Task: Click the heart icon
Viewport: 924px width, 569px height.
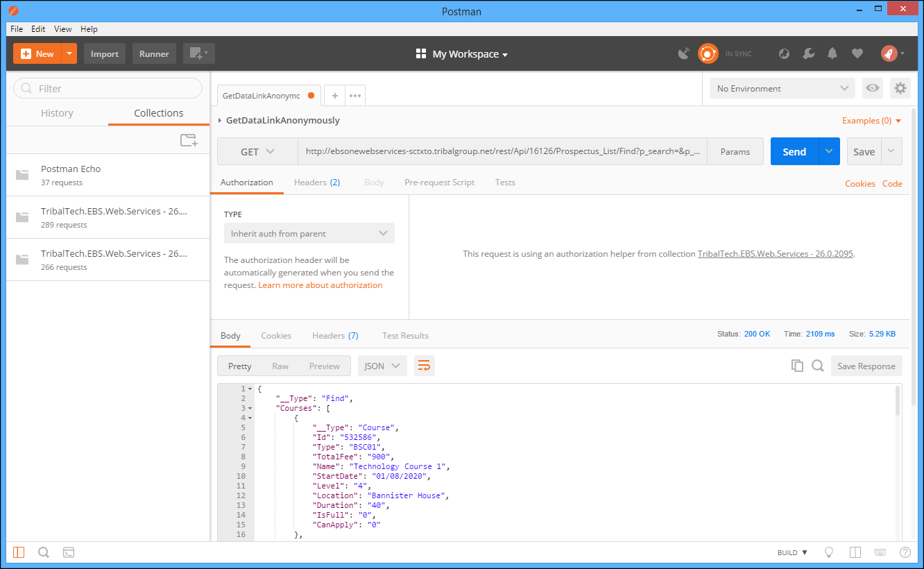Action: (x=857, y=53)
